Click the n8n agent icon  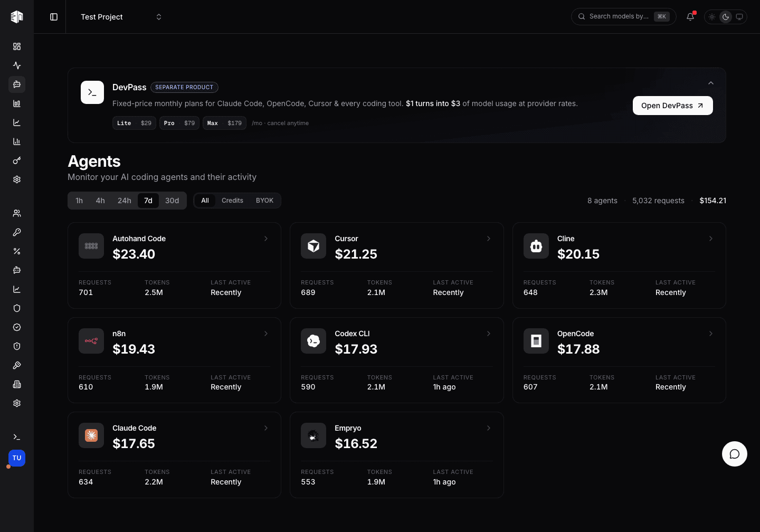point(91,341)
